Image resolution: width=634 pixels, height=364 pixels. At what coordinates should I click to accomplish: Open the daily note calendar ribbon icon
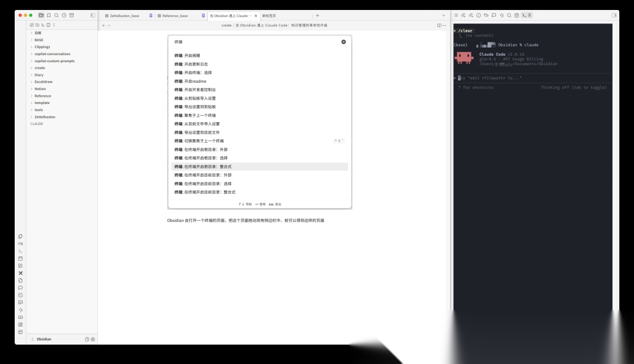click(20, 258)
